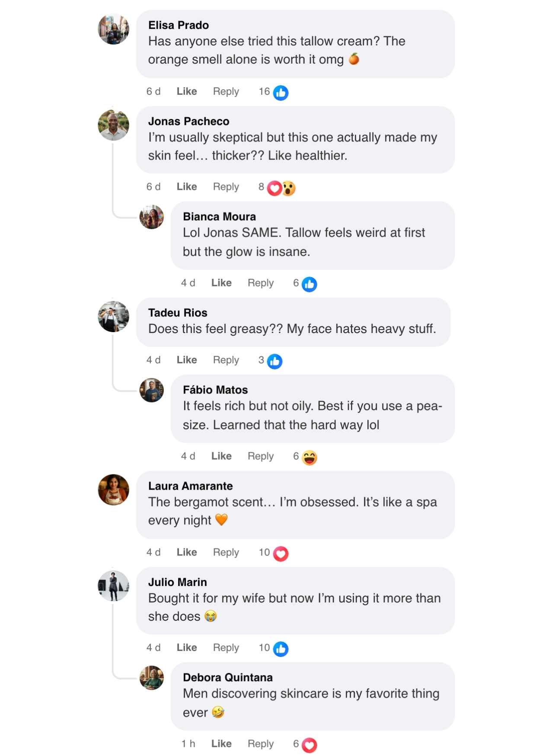This screenshot has width=536, height=756.
Task: Click the thumbs-up reaction on Julio Marin's comment
Action: [x=281, y=649]
